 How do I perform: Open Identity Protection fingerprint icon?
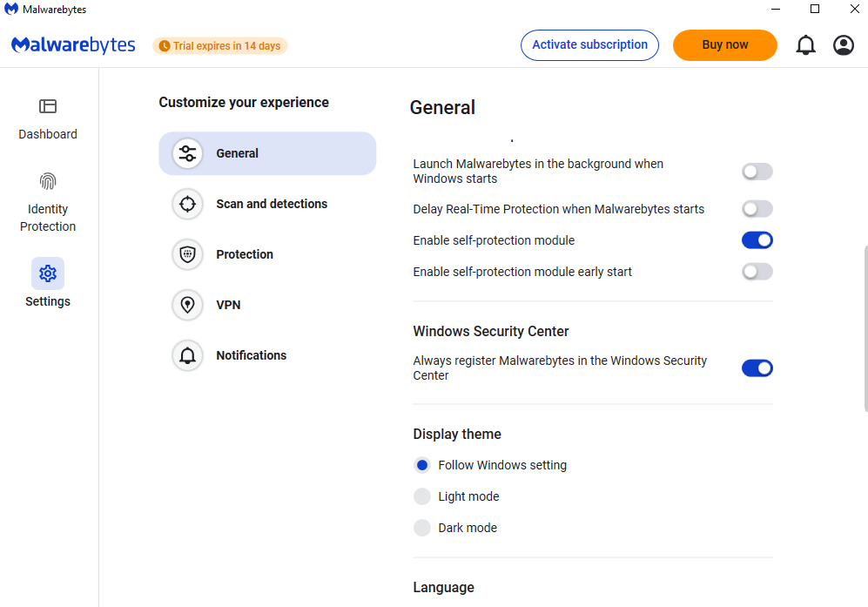pyautogui.click(x=48, y=181)
